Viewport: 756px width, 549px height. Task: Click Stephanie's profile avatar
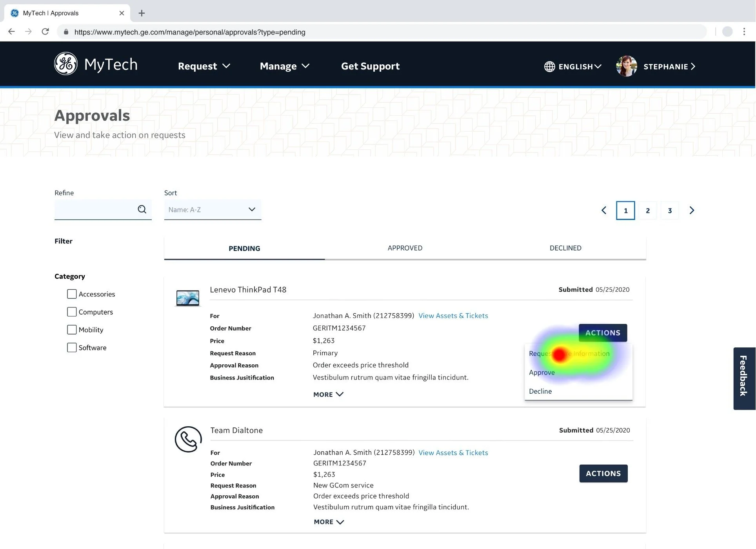(x=626, y=66)
